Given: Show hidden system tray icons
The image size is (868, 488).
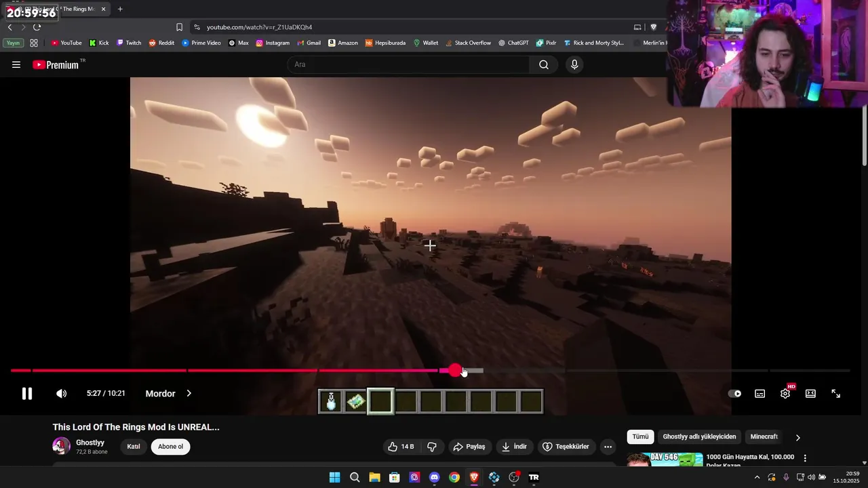Looking at the screenshot, I should 757,477.
